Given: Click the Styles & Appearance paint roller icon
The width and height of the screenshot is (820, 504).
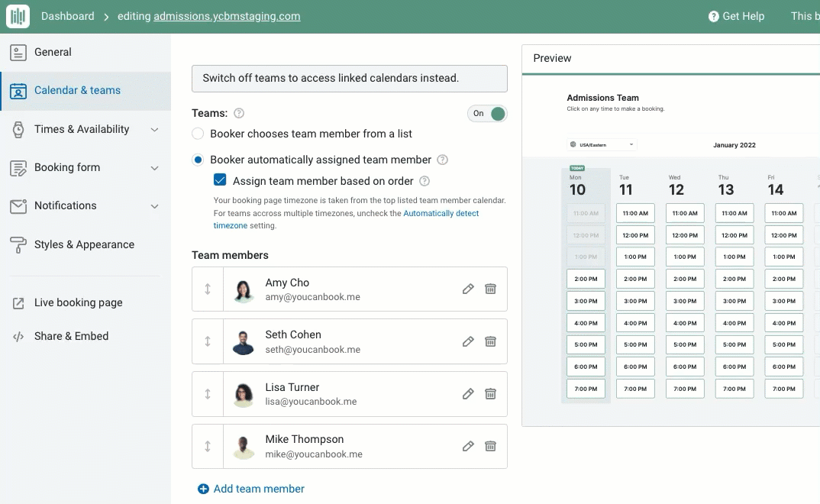Looking at the screenshot, I should [x=18, y=244].
